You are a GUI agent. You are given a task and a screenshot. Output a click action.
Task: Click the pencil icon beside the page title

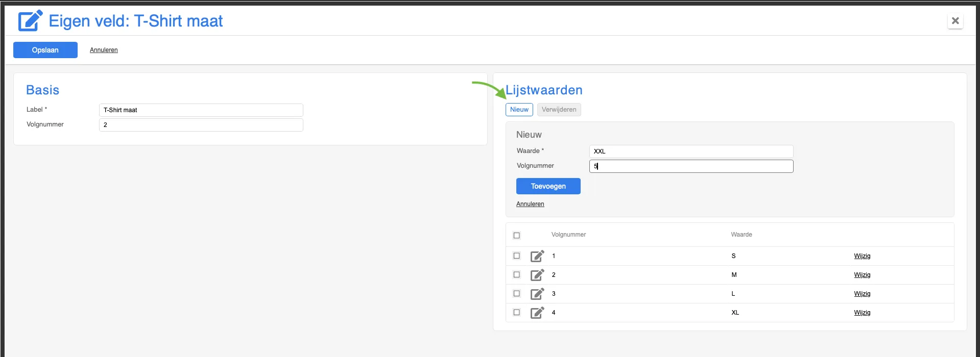coord(30,21)
